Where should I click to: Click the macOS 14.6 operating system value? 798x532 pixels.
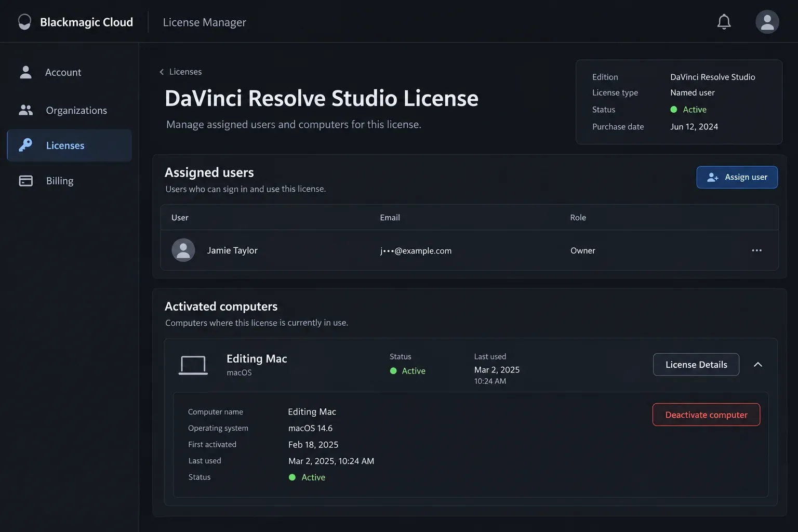310,428
